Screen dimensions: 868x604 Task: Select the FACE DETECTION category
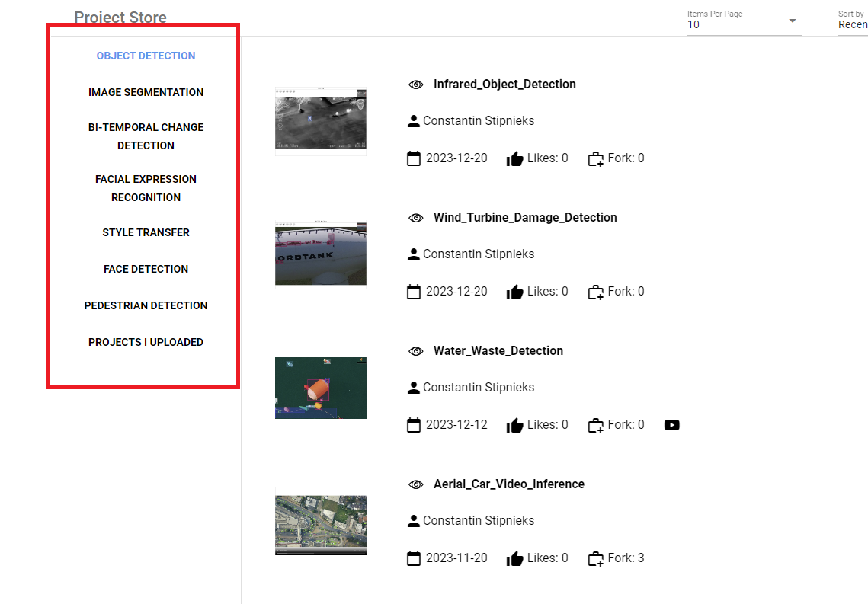click(146, 269)
